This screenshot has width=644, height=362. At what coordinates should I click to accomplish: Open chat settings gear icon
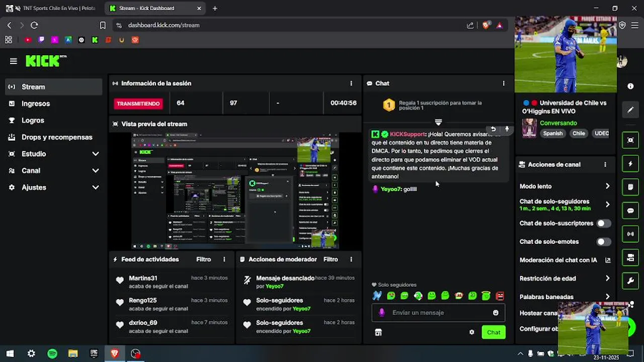click(472, 332)
